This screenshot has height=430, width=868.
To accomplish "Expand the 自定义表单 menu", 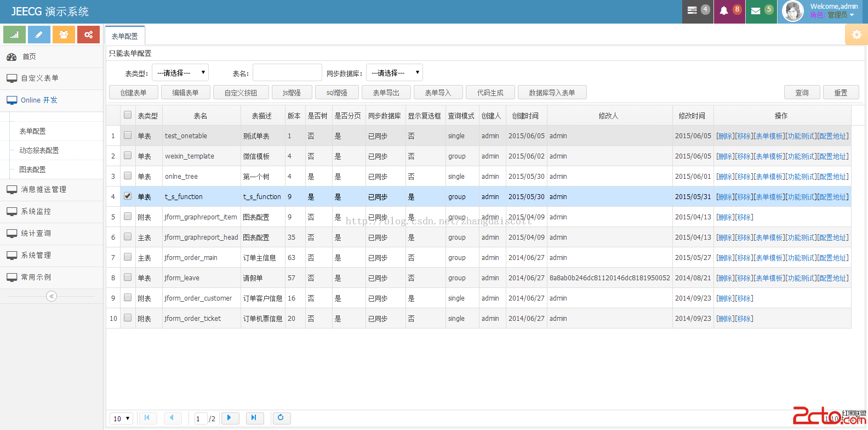I will [52, 78].
